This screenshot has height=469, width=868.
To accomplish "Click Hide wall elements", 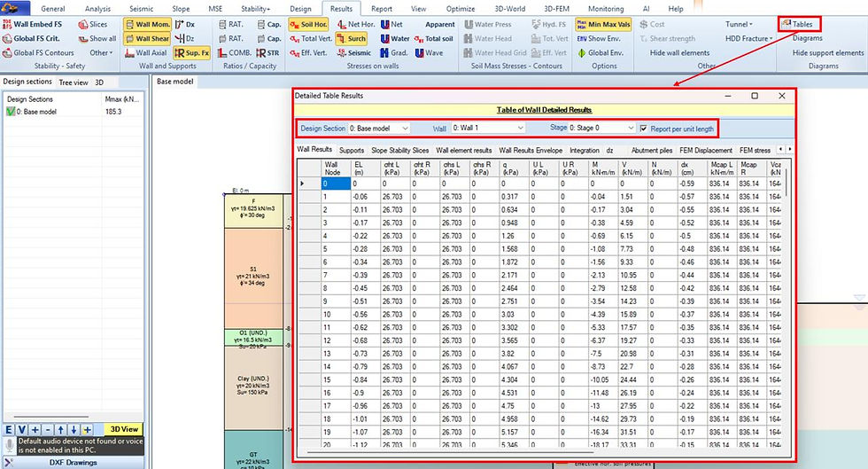I will point(679,53).
